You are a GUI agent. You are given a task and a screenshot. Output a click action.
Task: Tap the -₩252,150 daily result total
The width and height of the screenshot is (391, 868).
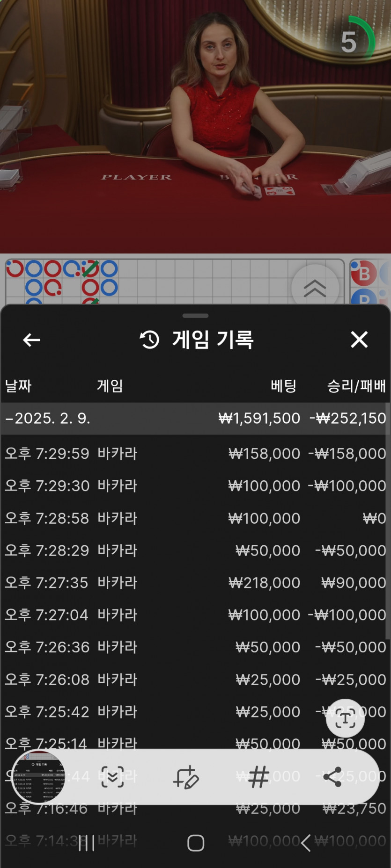[x=348, y=418]
